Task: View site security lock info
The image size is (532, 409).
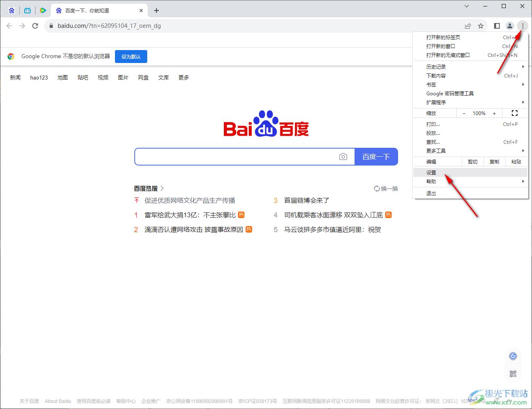Action: (x=51, y=26)
